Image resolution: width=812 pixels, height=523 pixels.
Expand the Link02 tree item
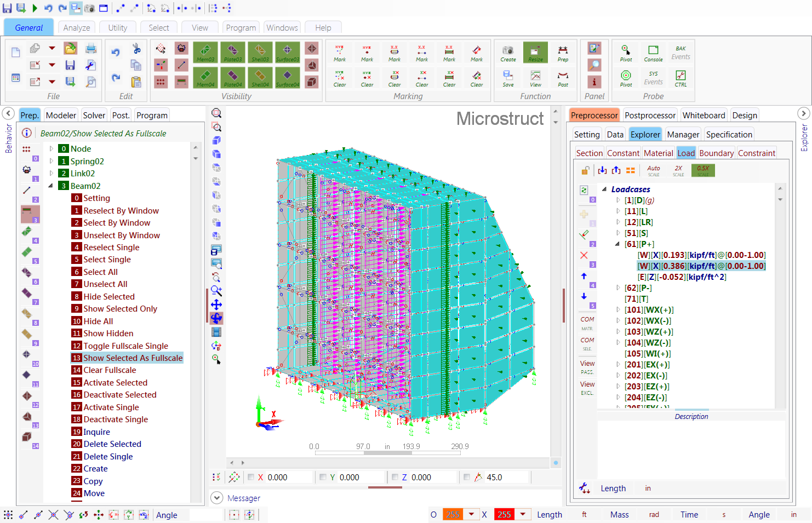point(52,173)
